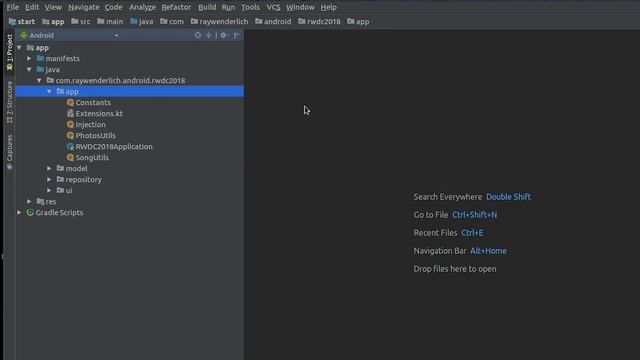Select com.raywenderlich.android.rwdc2018 package row
This screenshot has height=360, width=640.
click(x=130, y=81)
